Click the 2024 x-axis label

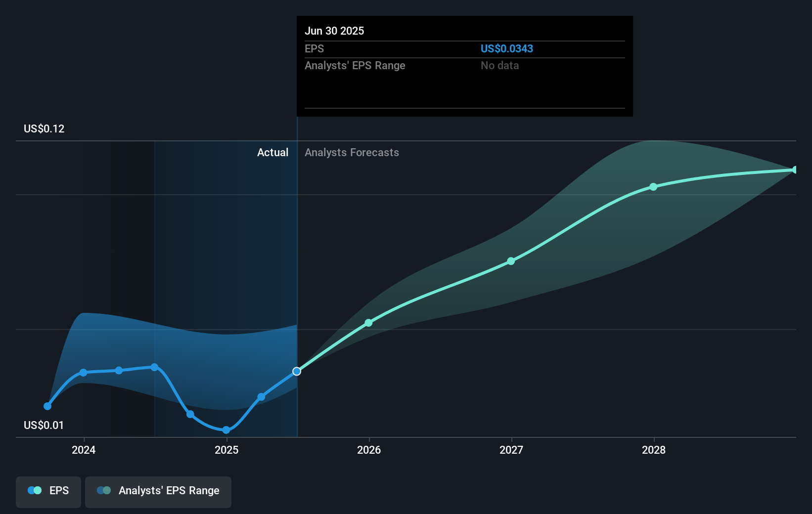coord(84,450)
